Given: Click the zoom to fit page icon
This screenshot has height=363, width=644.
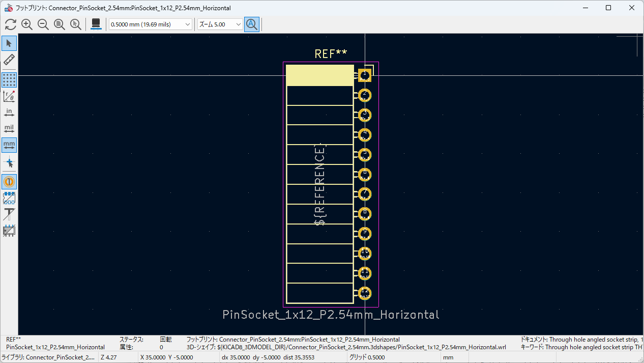Looking at the screenshot, I should point(60,24).
